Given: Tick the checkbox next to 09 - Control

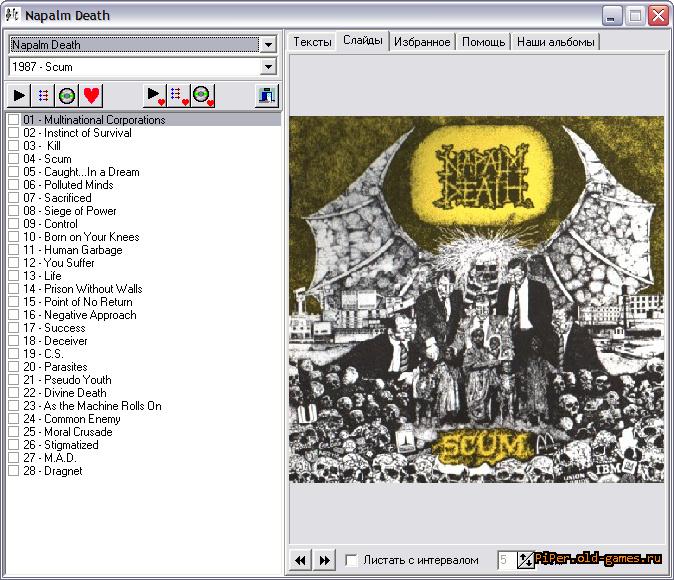Looking at the screenshot, I should pos(13,224).
